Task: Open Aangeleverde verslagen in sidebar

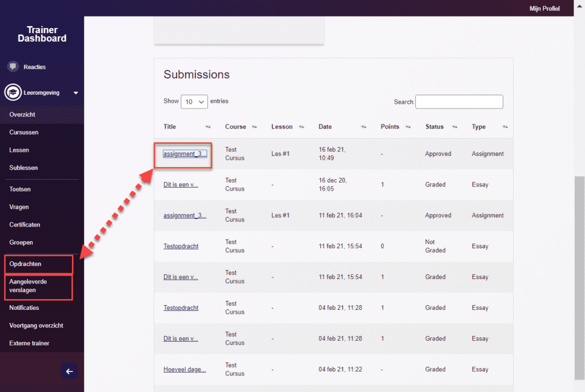Action: click(28, 286)
